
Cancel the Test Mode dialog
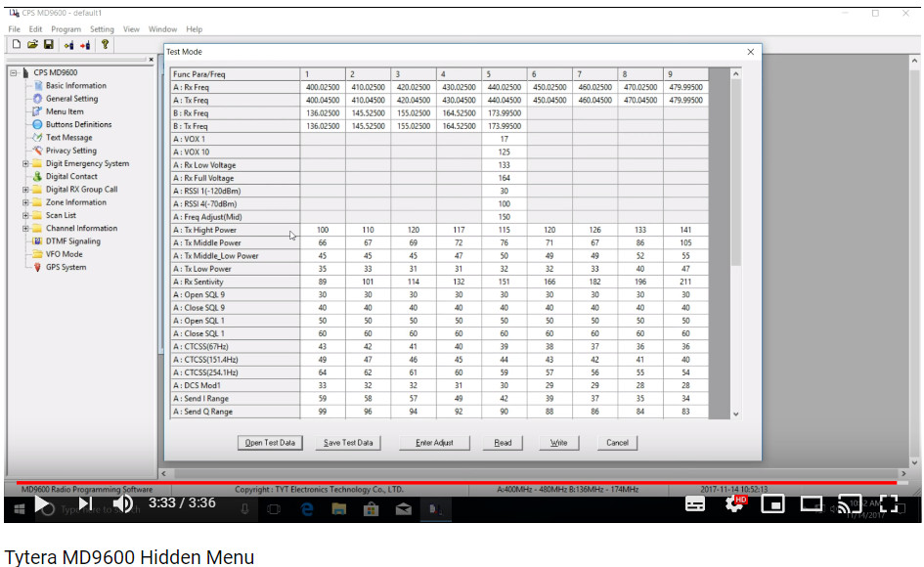[x=617, y=443]
